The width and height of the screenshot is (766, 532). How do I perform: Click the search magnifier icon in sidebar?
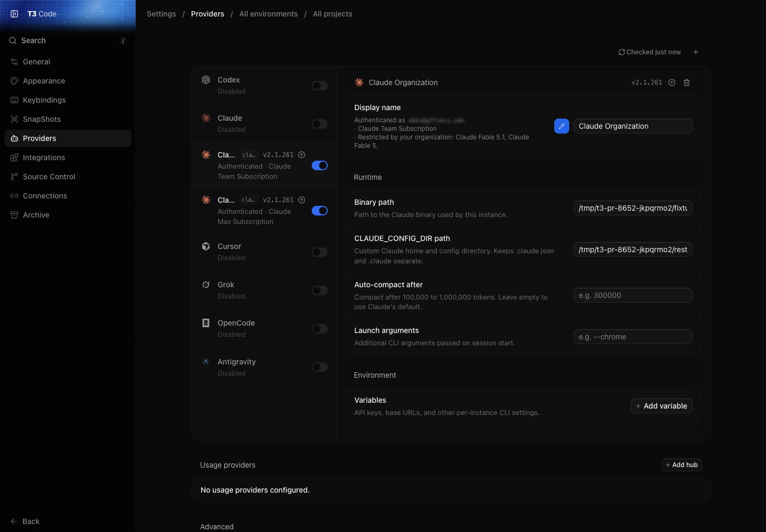click(x=13, y=40)
